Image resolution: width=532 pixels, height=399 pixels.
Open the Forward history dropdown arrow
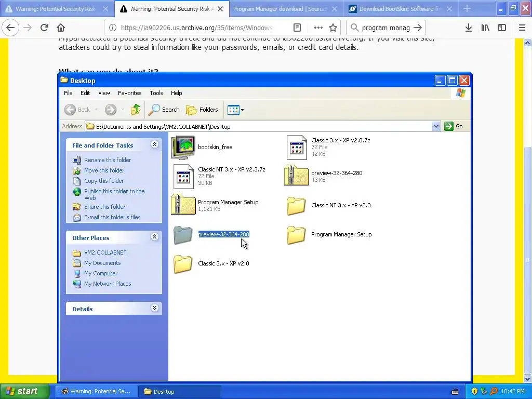123,110
